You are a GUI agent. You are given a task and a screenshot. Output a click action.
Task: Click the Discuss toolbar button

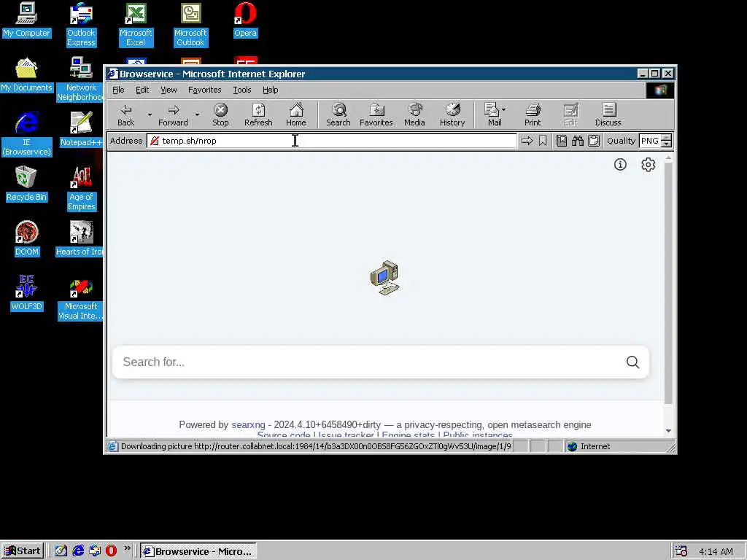(608, 114)
